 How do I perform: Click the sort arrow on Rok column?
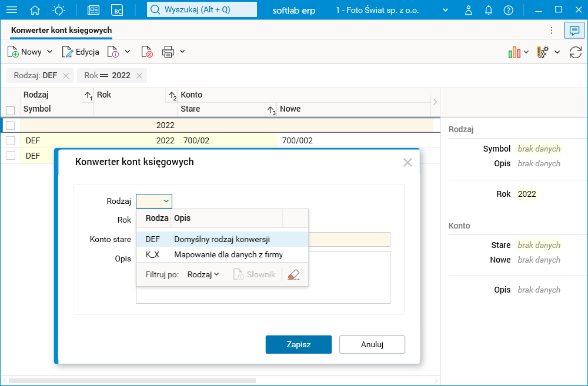(x=172, y=96)
